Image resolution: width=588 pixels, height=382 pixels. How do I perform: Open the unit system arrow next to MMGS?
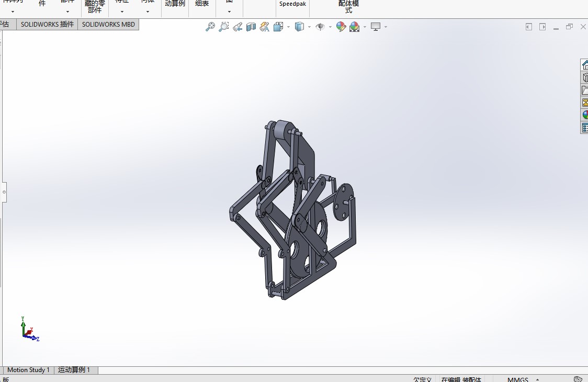(538, 379)
